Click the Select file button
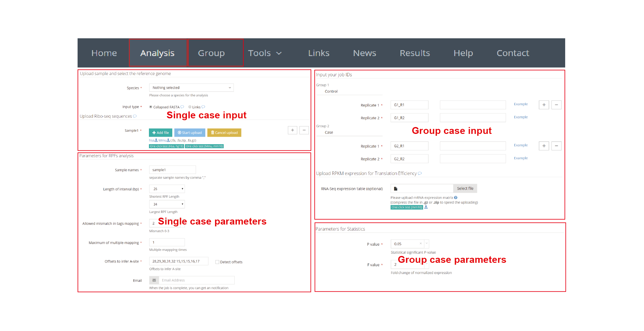The width and height of the screenshot is (644, 331). click(x=465, y=188)
